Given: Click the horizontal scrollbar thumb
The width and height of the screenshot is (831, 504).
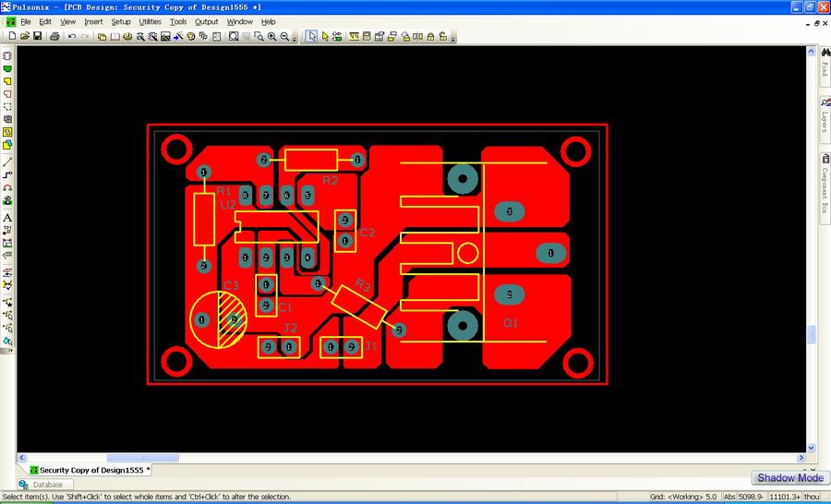Looking at the screenshot, I should [x=142, y=458].
